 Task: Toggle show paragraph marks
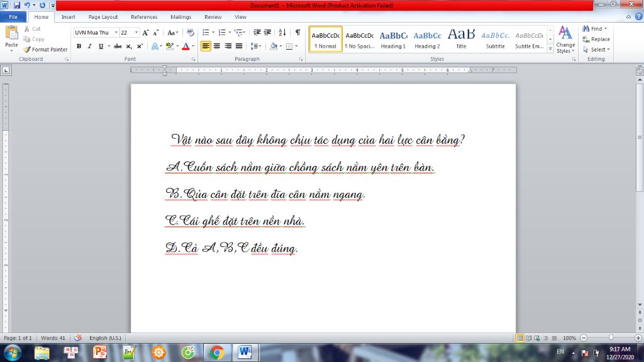pyautogui.click(x=297, y=33)
